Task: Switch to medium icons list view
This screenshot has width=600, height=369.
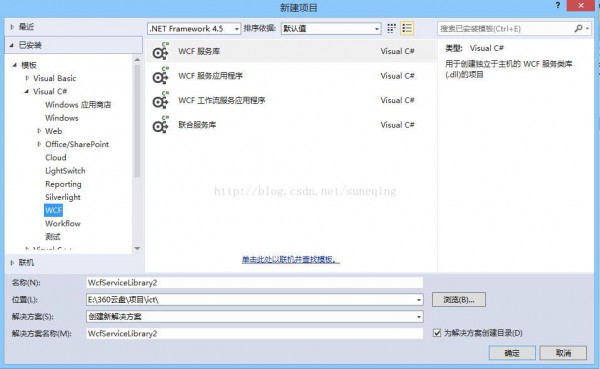Action: pos(407,28)
